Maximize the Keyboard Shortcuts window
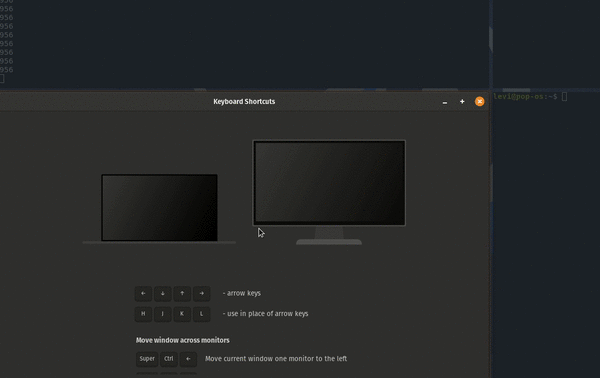The width and height of the screenshot is (600, 378). click(462, 101)
